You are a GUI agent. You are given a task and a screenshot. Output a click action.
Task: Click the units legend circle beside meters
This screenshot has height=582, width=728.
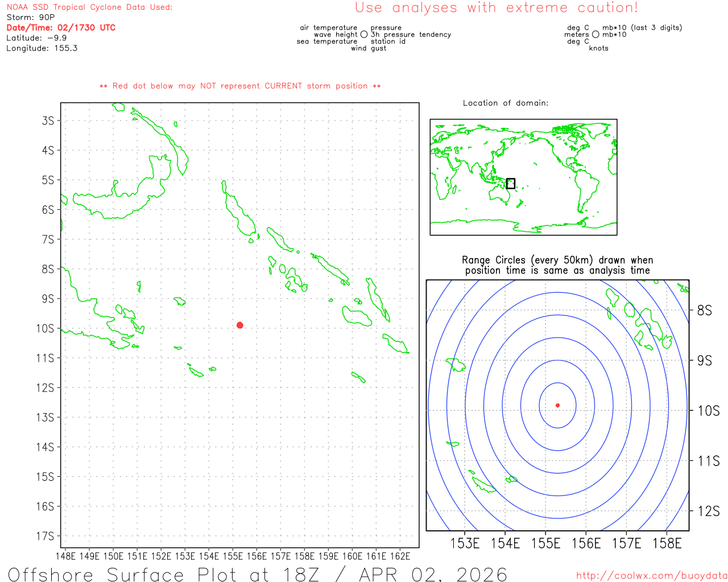[x=595, y=35]
